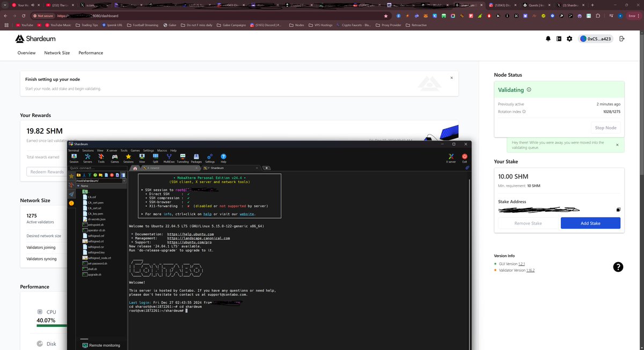Click the home tab icon in MobaXterm

[135, 168]
